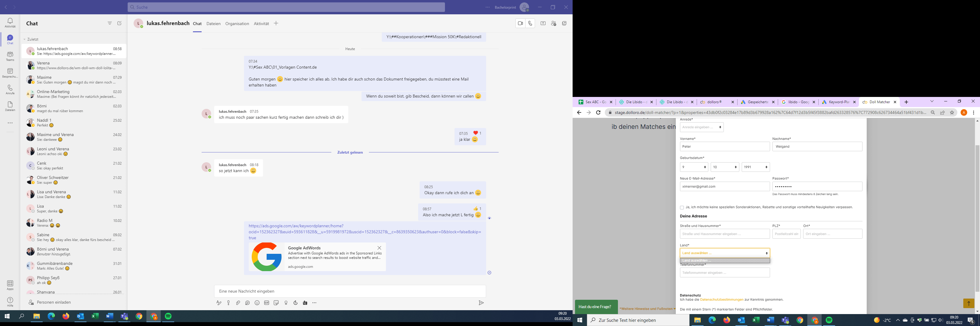
Task: Click the Datenschutzbestimmungen link
Action: pyautogui.click(x=721, y=300)
